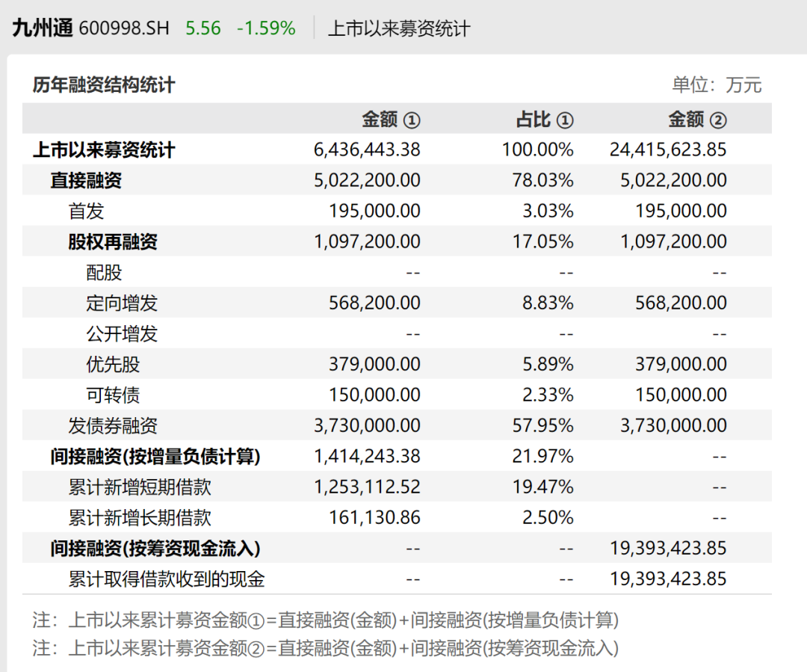Screen dimensions: 807x672
Task: Click the 金额 ② column header
Action: pyautogui.click(x=697, y=120)
